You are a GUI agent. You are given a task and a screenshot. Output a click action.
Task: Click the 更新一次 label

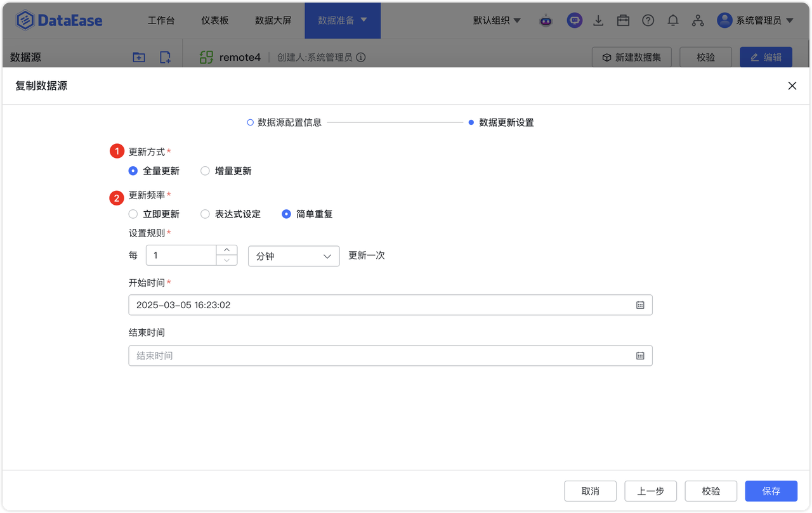point(367,256)
